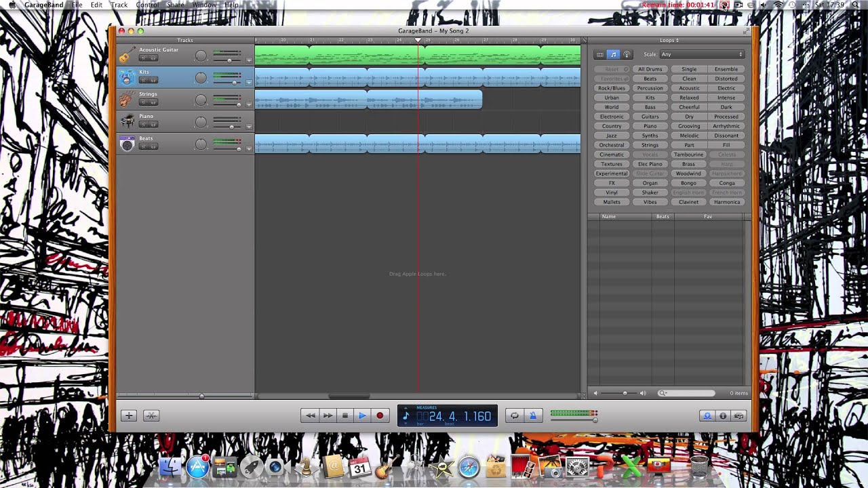This screenshot has height=488, width=868.
Task: Open Safari from the Dock
Action: click(469, 467)
